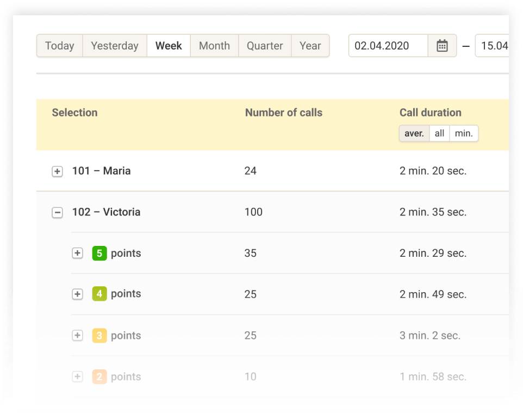
Task: Open the calendar date picker icon
Action: (x=443, y=46)
